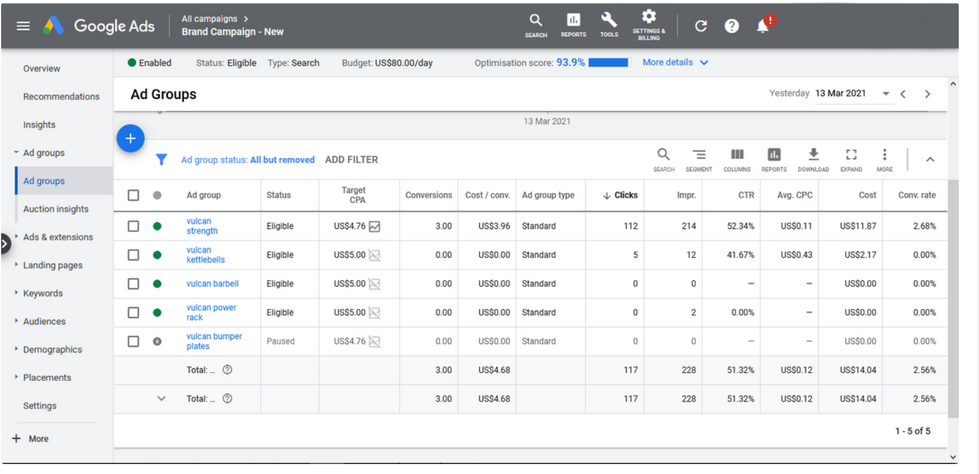Screen dimensions: 979x474
Task: Open Auction insights in sidebar
Action: tap(56, 209)
